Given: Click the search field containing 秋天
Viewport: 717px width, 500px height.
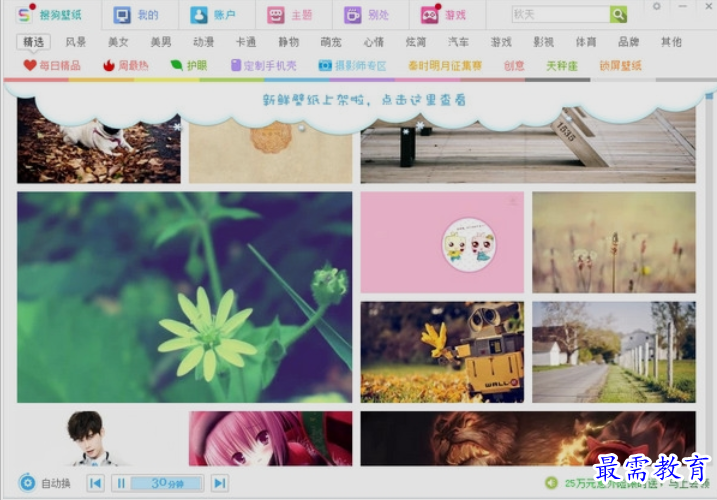Looking at the screenshot, I should [x=561, y=14].
